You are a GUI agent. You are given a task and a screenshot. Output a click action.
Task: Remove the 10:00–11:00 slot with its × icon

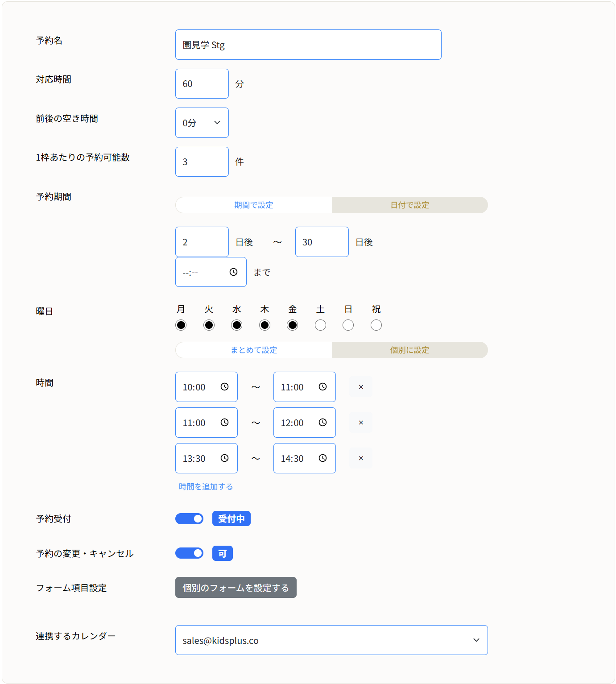point(360,387)
